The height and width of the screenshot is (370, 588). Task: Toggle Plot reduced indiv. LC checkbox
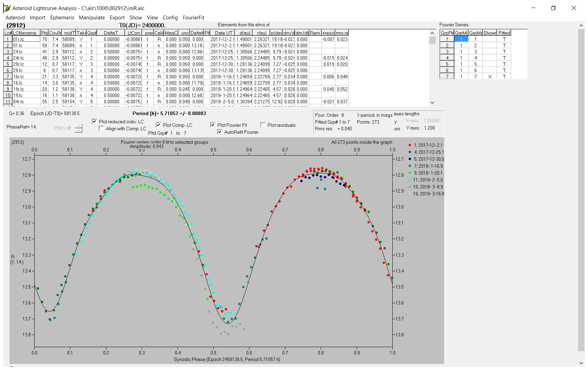[x=94, y=122]
